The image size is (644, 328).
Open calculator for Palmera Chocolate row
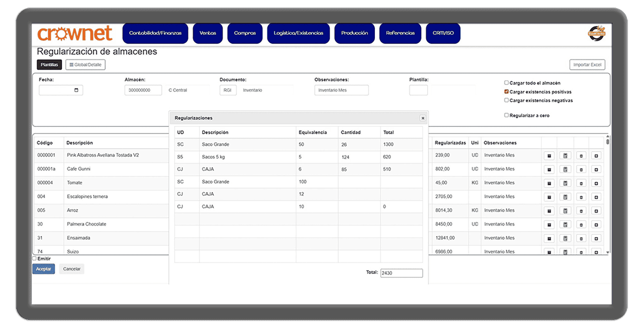coord(565,224)
